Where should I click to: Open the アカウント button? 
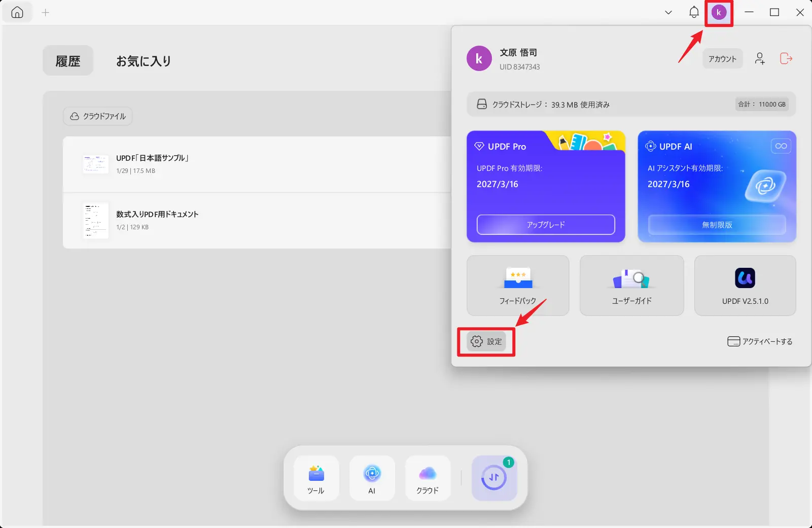722,59
